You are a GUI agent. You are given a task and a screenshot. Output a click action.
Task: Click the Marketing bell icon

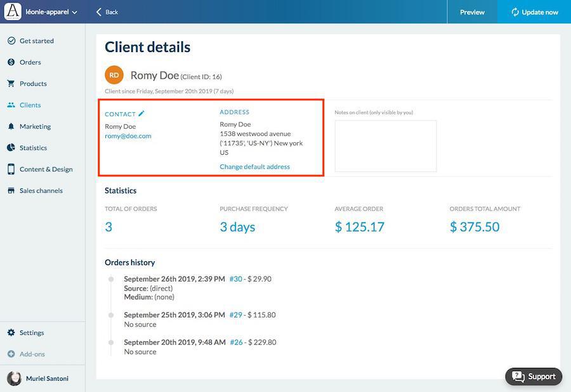[x=11, y=126]
